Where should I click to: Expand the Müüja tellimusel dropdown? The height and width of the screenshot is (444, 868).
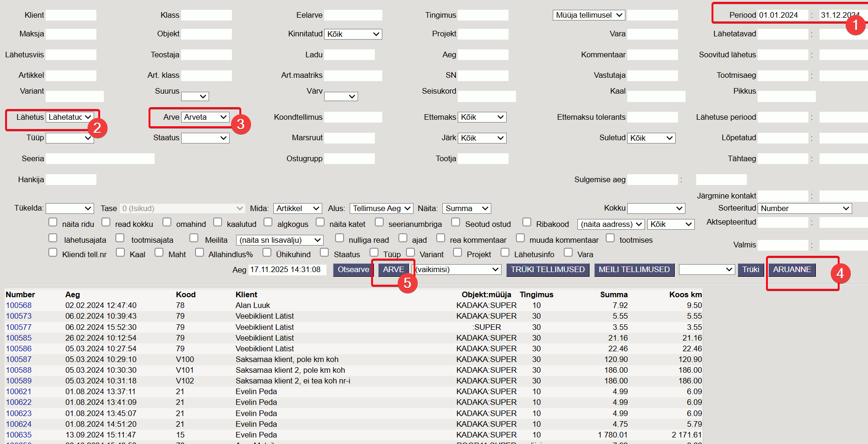[589, 15]
